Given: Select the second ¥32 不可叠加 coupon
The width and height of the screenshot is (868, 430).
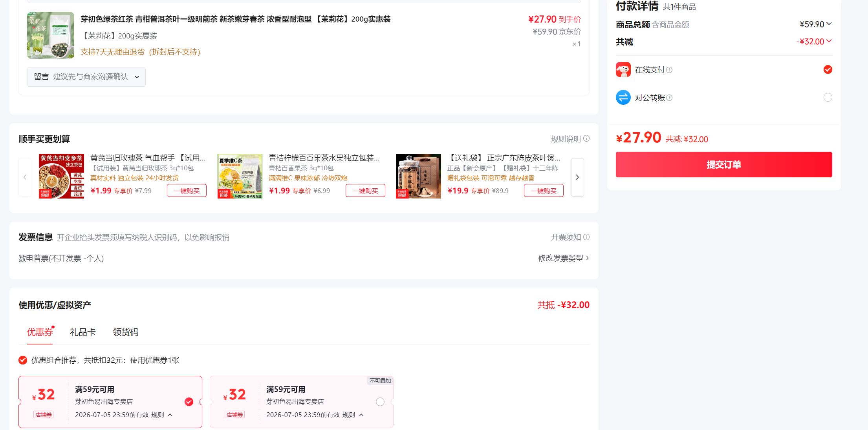Looking at the screenshot, I should click(380, 402).
